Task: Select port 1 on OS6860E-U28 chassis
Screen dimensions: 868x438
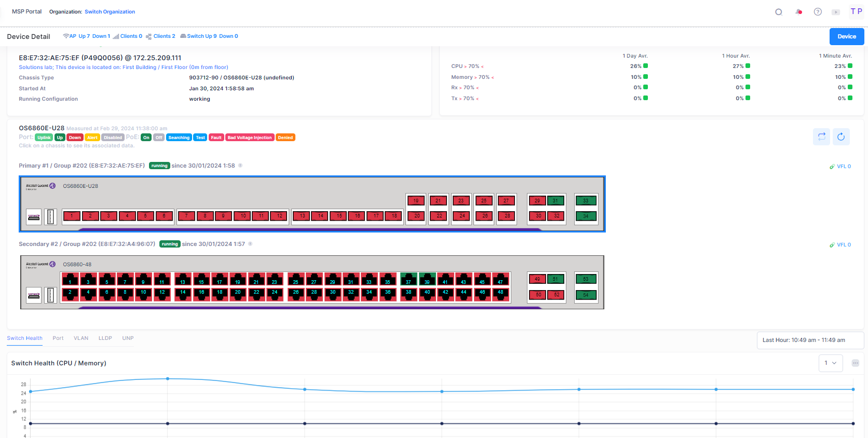Action: tap(72, 216)
